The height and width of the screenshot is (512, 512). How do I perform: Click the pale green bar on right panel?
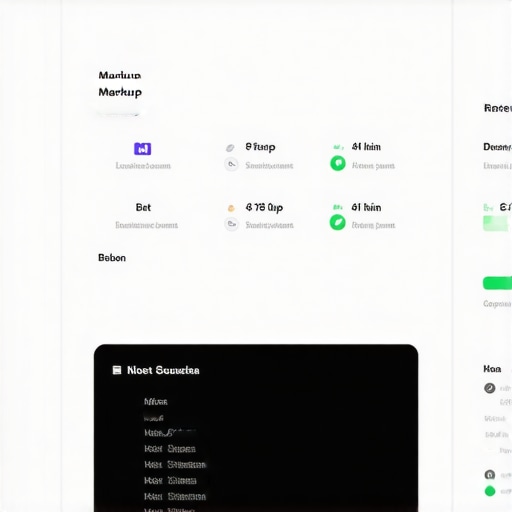point(496,223)
